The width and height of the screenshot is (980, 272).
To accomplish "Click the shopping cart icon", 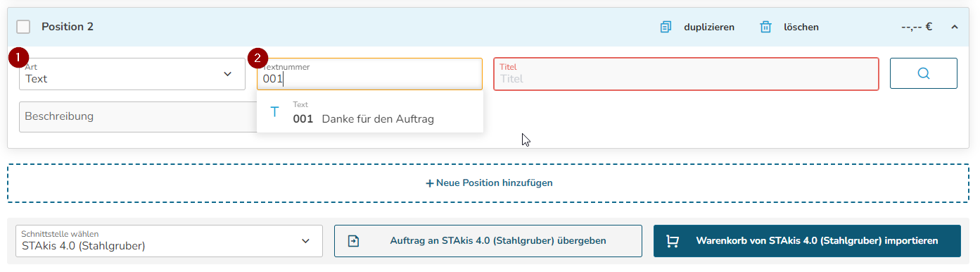I will [x=672, y=241].
